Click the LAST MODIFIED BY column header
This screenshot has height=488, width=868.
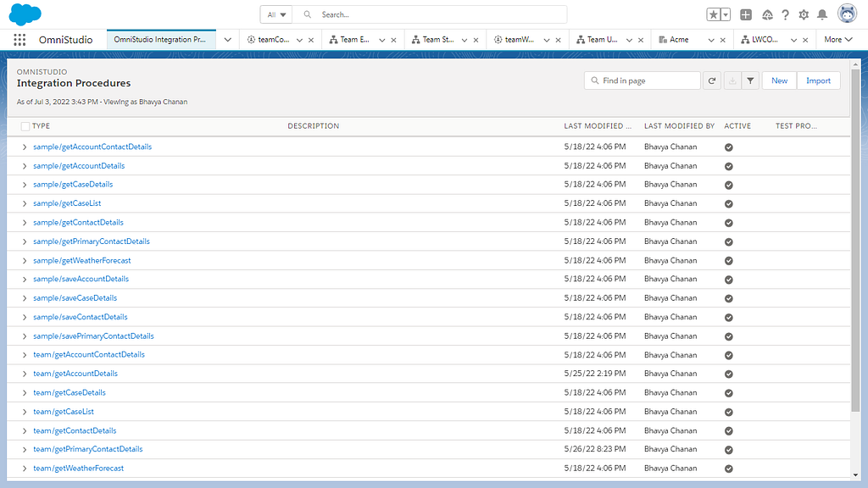click(x=679, y=126)
